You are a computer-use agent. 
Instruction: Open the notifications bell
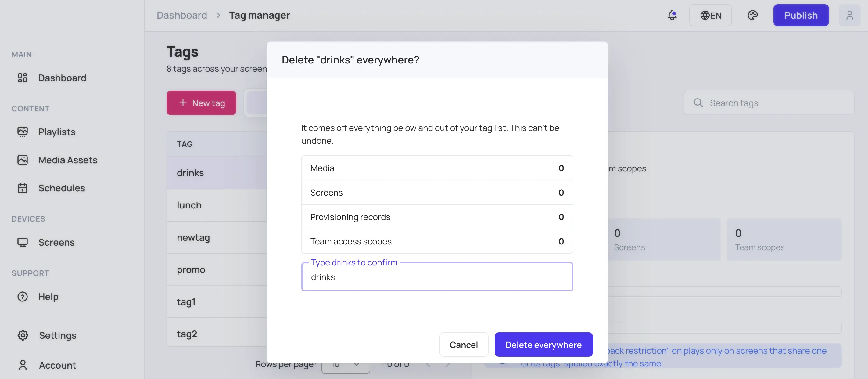pos(672,15)
